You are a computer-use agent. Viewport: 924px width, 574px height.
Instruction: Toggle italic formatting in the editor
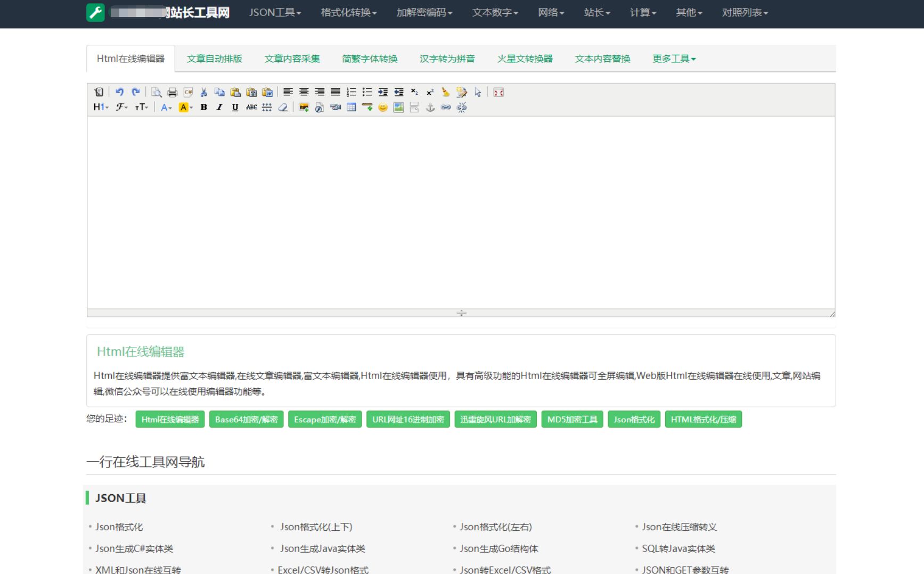[219, 107]
